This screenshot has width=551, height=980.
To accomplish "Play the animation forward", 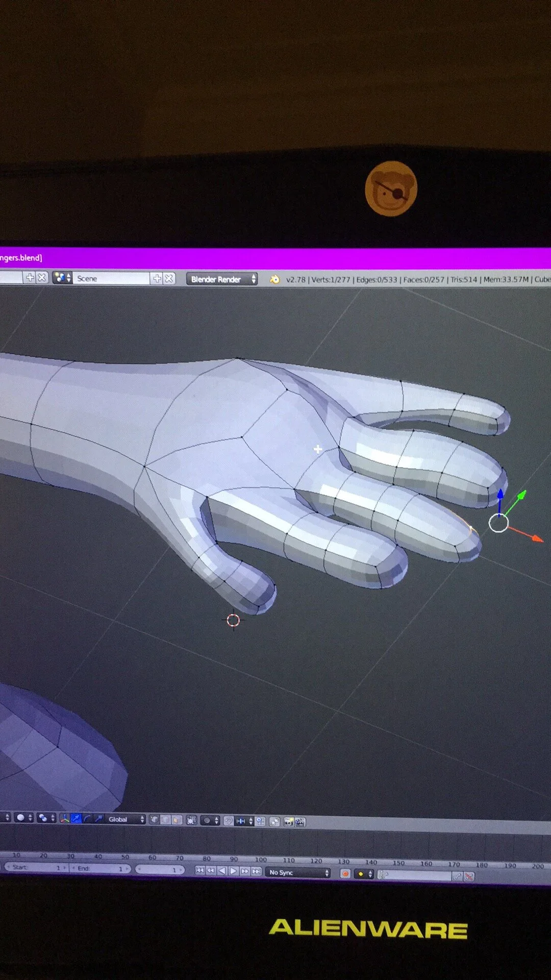I will tap(233, 871).
